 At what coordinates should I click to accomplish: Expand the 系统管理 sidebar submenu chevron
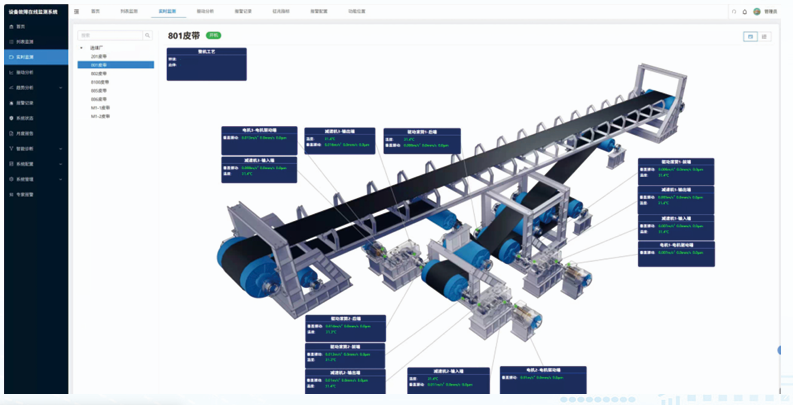61,179
